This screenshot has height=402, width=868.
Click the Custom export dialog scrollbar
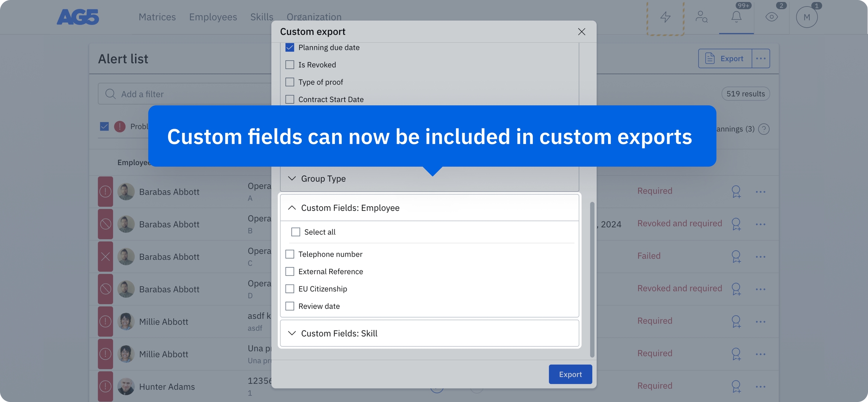592,279
